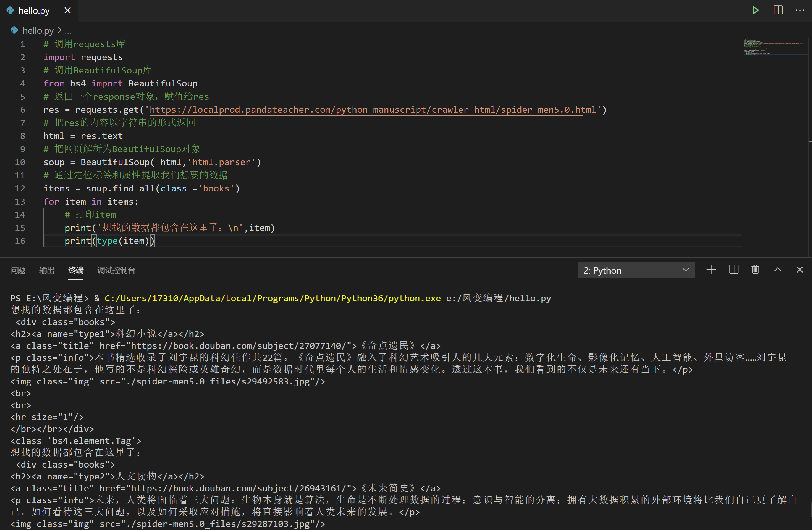Maximize the panel with the up chevron

[778, 270]
